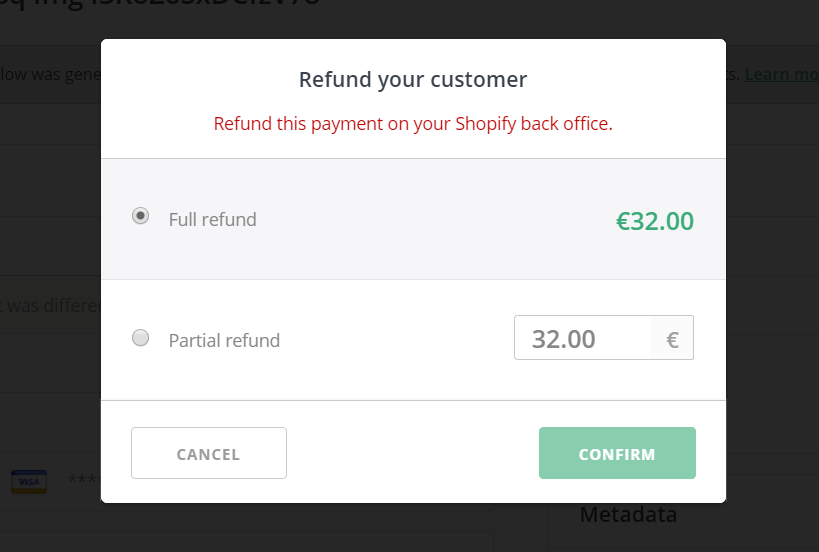Select the Full refund radio button
This screenshot has height=552, width=819.
point(141,216)
